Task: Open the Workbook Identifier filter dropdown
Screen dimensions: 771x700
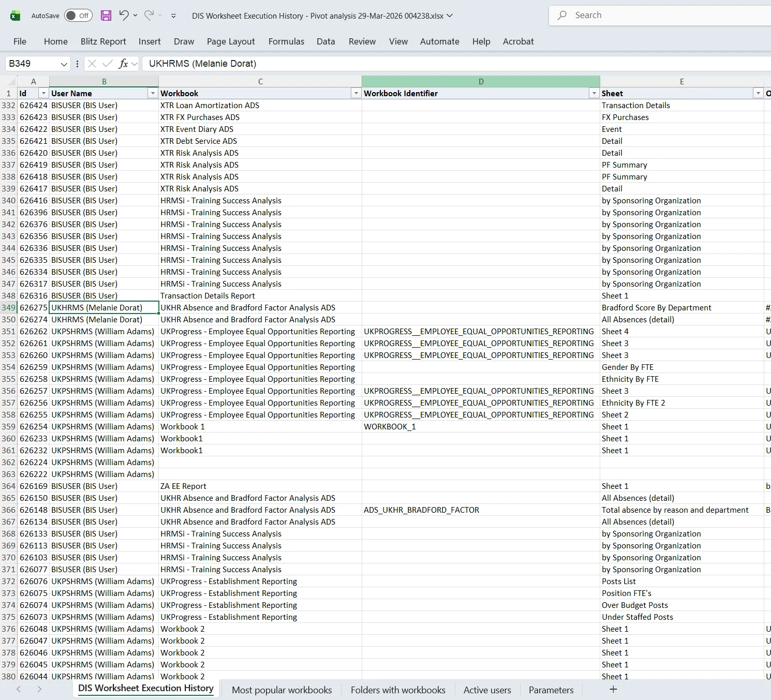Action: pos(594,94)
